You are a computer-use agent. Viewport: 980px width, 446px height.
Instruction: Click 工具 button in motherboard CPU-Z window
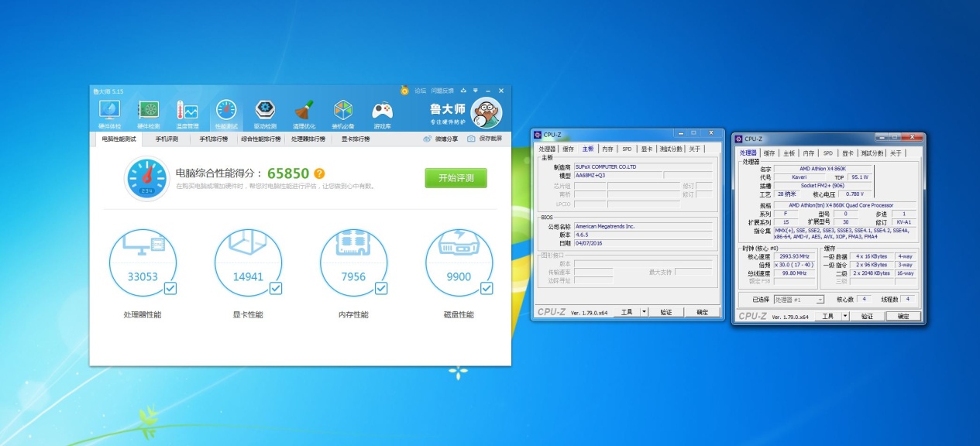pyautogui.click(x=627, y=312)
